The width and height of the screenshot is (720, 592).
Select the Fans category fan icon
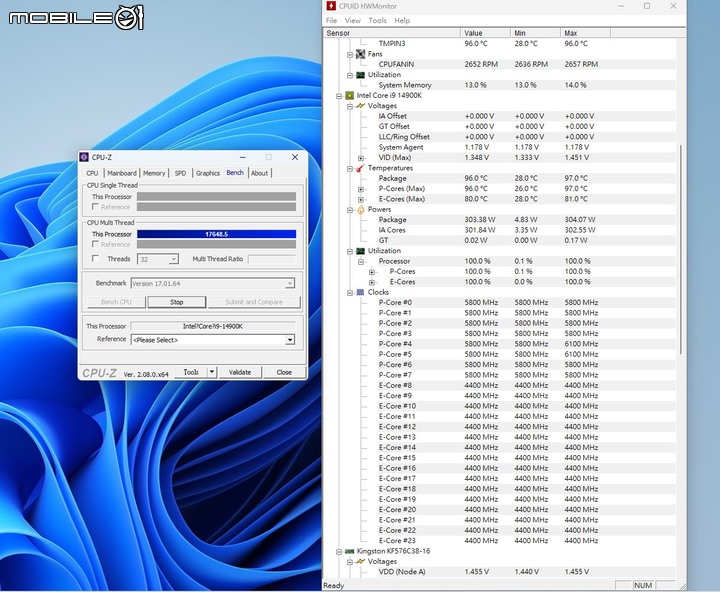click(360, 54)
